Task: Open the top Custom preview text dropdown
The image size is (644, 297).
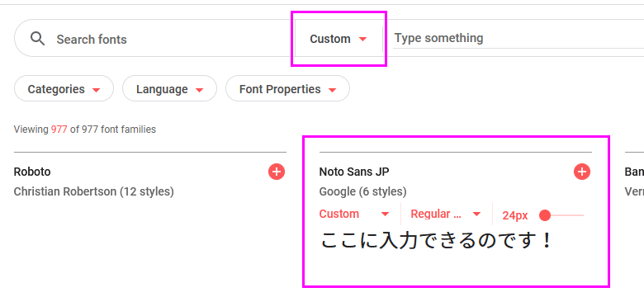Action: point(339,39)
